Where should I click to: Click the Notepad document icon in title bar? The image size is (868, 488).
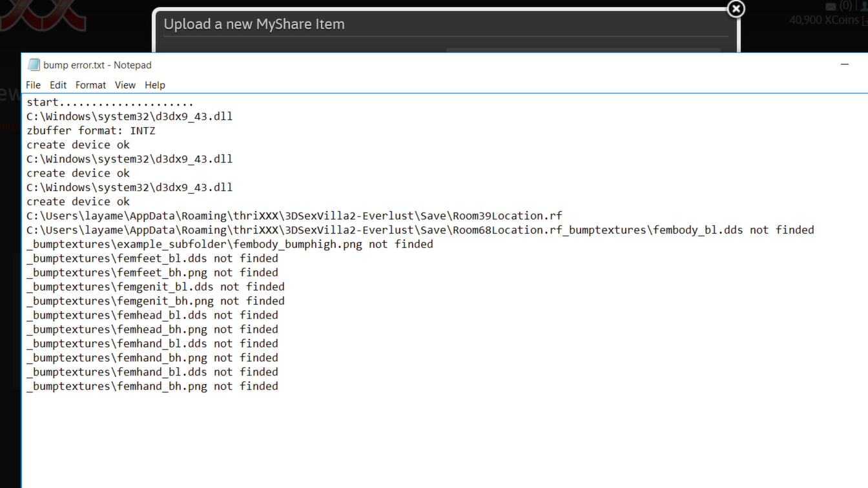pos(34,65)
